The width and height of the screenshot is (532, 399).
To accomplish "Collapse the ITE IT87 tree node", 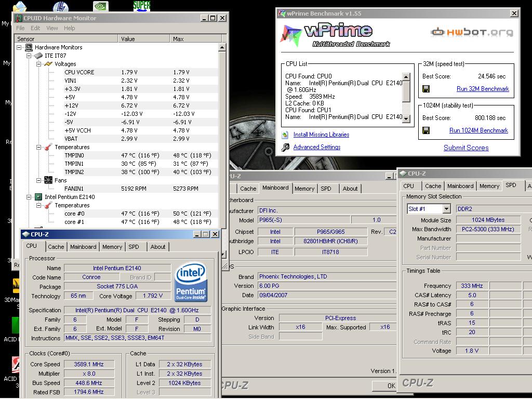I will [x=29, y=56].
